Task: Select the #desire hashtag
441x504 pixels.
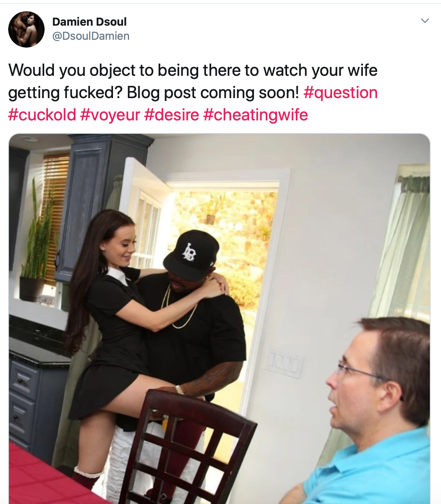Action: [172, 115]
